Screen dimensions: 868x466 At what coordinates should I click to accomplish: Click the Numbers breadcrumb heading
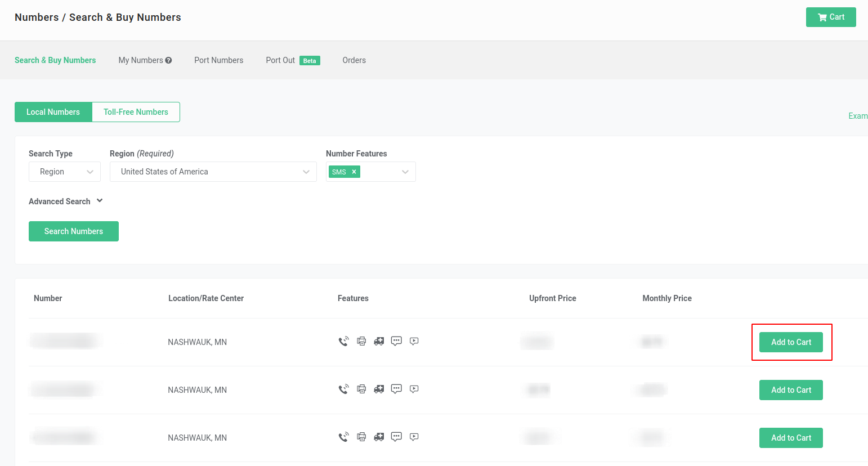pos(37,17)
